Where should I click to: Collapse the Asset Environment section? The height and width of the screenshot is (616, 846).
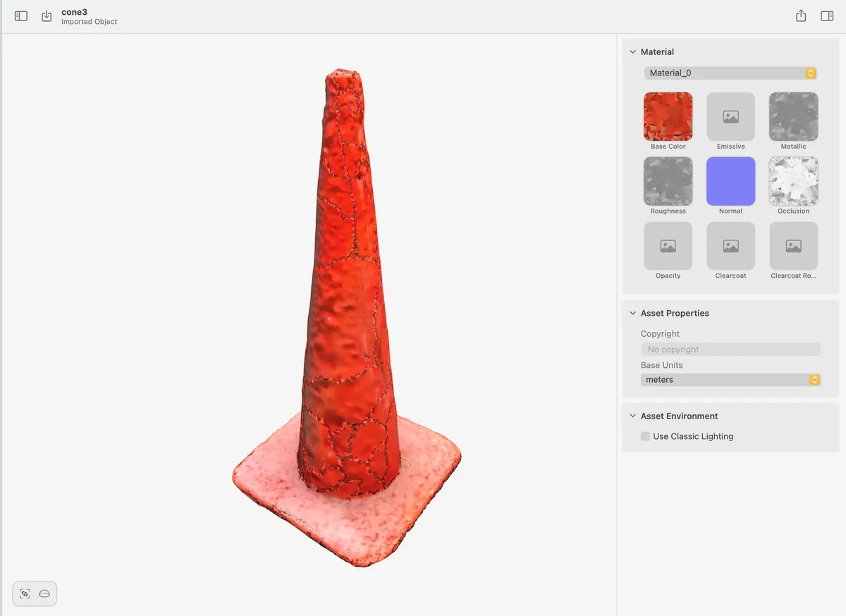632,417
